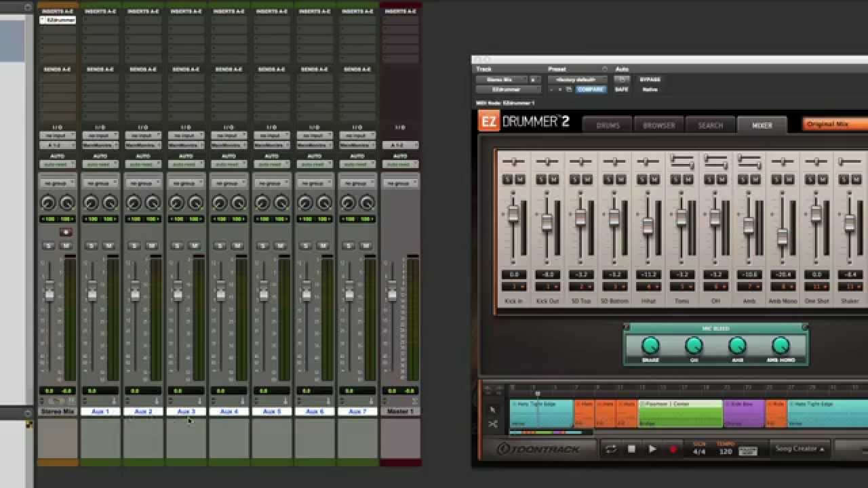Click the Amb Mono mic bleed knob

pyautogui.click(x=781, y=346)
